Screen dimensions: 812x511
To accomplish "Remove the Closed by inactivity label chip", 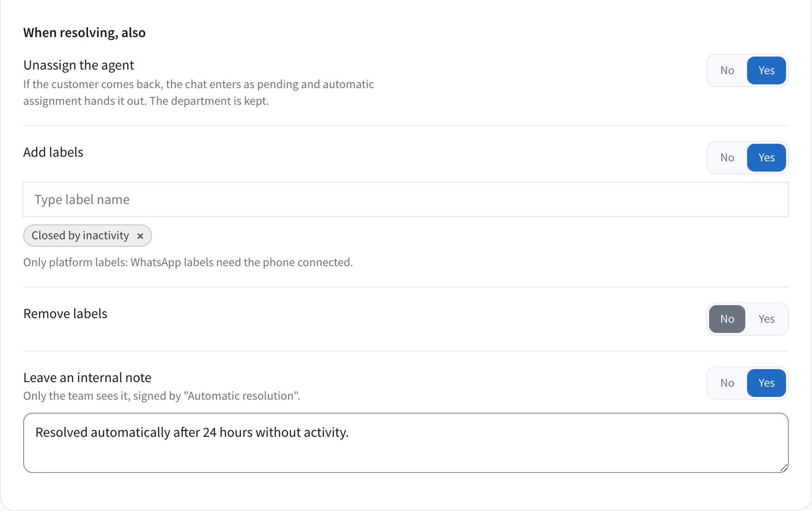I will (140, 236).
